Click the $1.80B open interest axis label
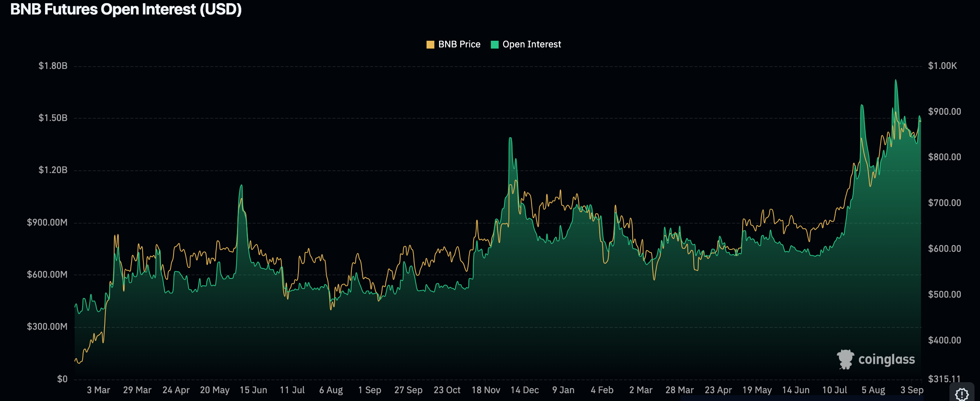Screen dimensions: 980x401 [53, 66]
